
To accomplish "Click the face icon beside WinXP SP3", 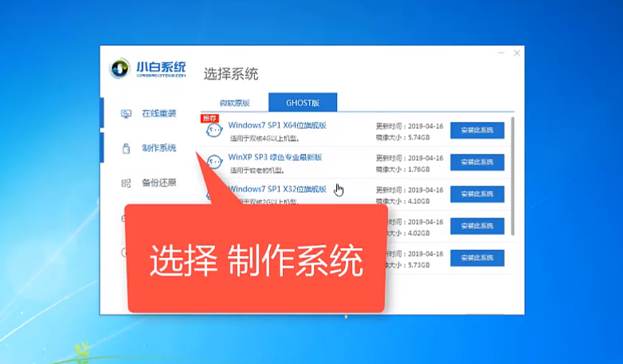I will (x=214, y=162).
